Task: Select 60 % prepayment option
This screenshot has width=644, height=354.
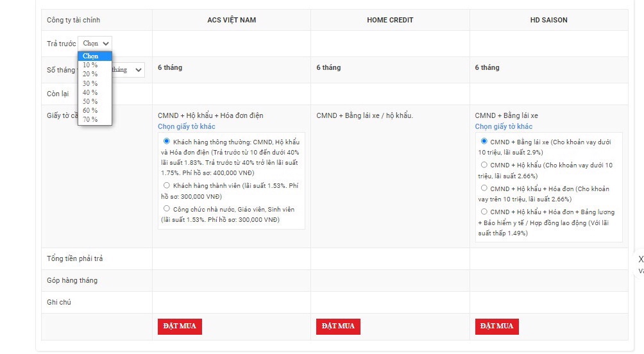Action: pyautogui.click(x=95, y=110)
